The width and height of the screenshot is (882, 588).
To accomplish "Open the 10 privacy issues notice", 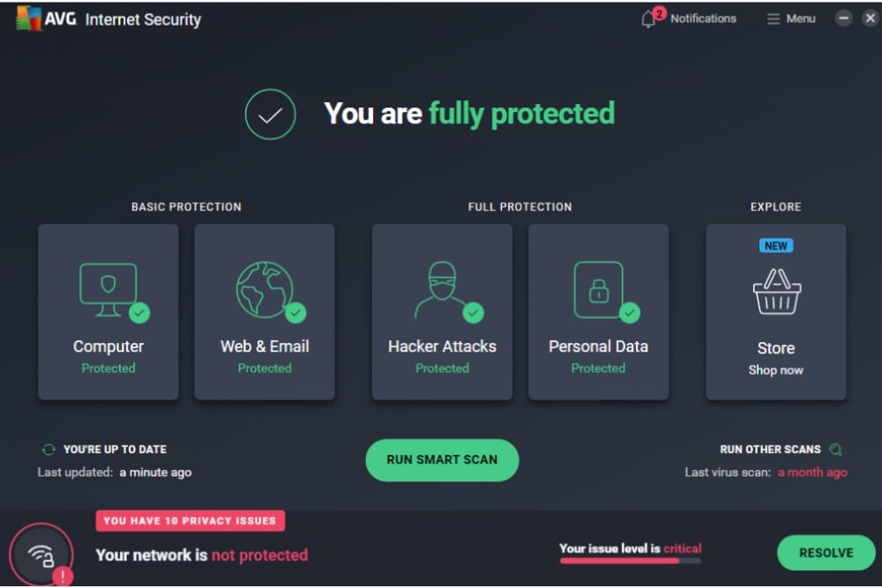I will (190, 520).
